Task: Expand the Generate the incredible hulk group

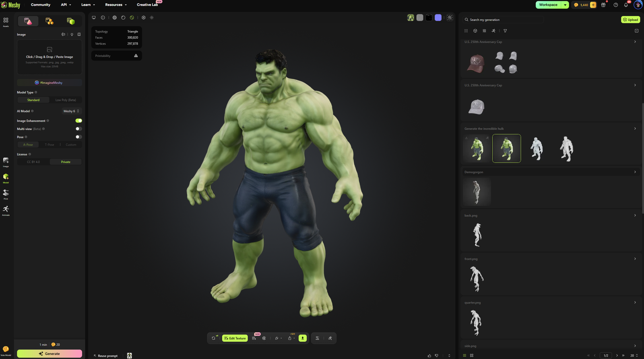Action: 635,129
